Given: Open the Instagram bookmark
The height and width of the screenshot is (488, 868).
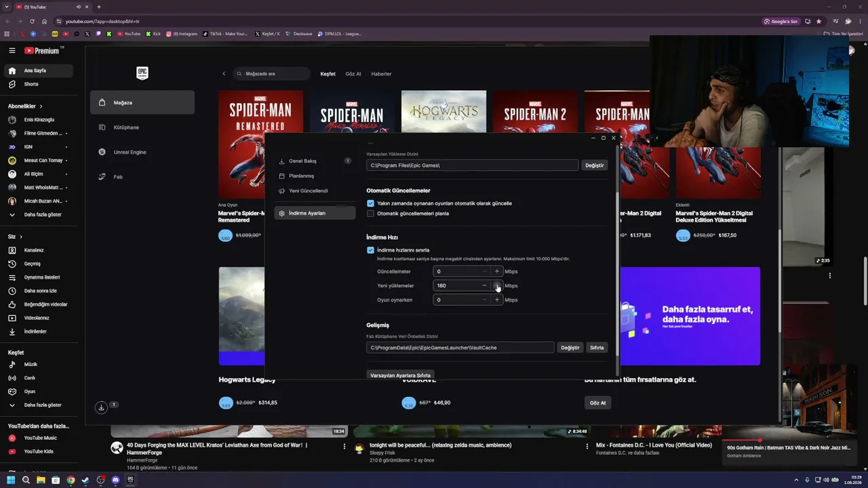Looking at the screenshot, I should click(x=182, y=34).
